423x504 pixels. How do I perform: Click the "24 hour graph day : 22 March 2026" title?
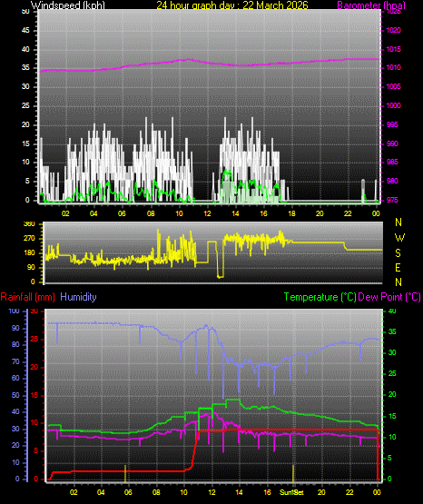(232, 5)
